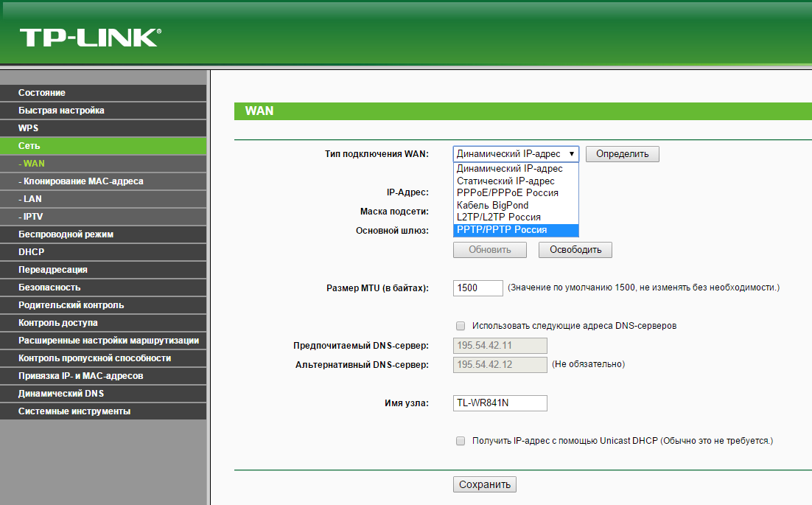
Task: Open Клонирование МАС-адреса submenu
Action: (83, 181)
